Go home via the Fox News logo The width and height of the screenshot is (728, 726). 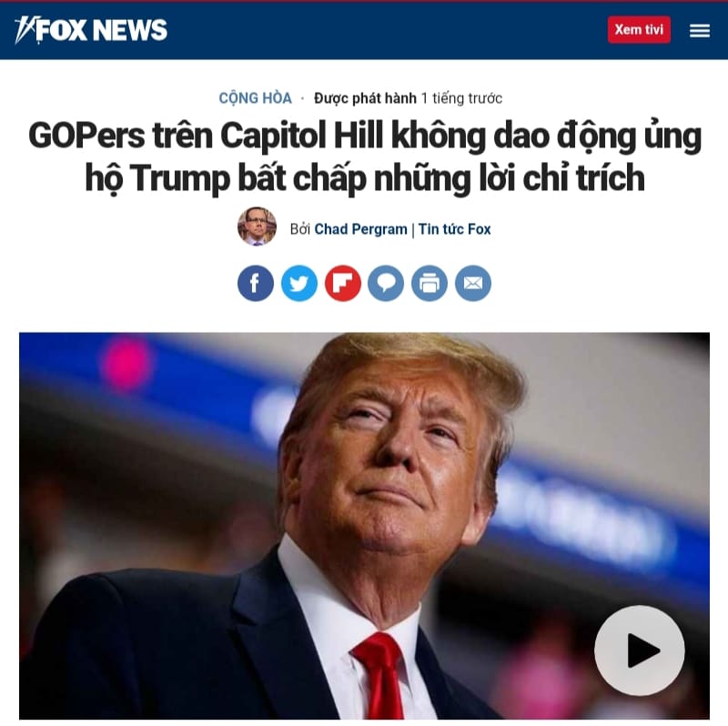90,30
